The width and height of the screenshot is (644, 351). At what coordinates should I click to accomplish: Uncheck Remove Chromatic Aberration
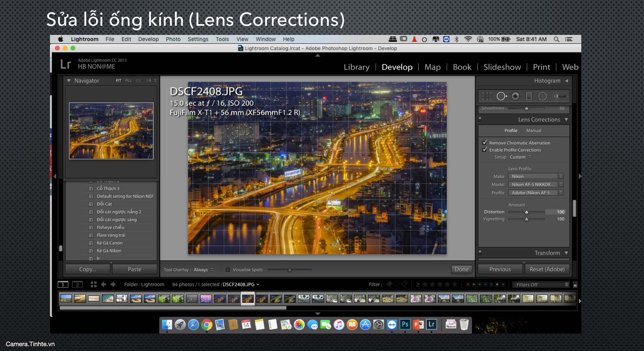pyautogui.click(x=484, y=142)
